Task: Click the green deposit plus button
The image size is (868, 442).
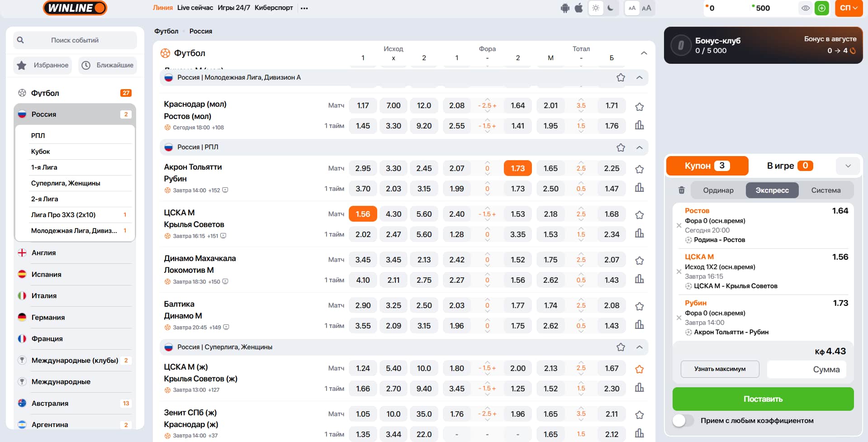Action: (822, 8)
